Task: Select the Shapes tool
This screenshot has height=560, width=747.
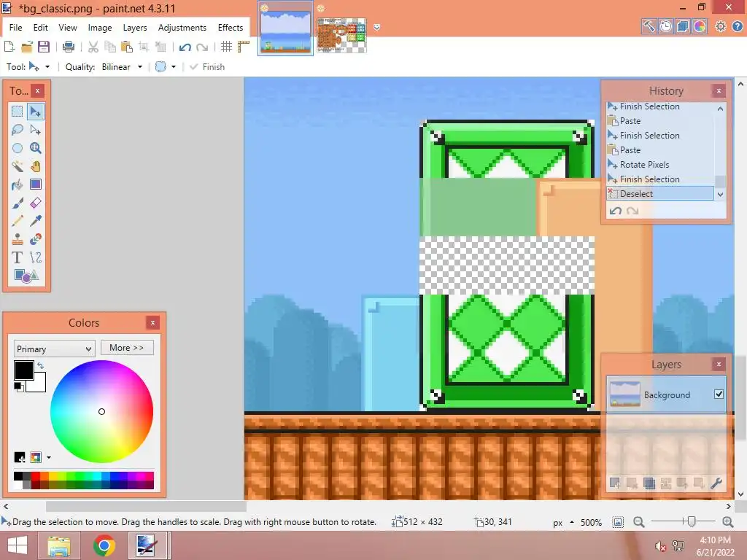Action: coord(26,276)
